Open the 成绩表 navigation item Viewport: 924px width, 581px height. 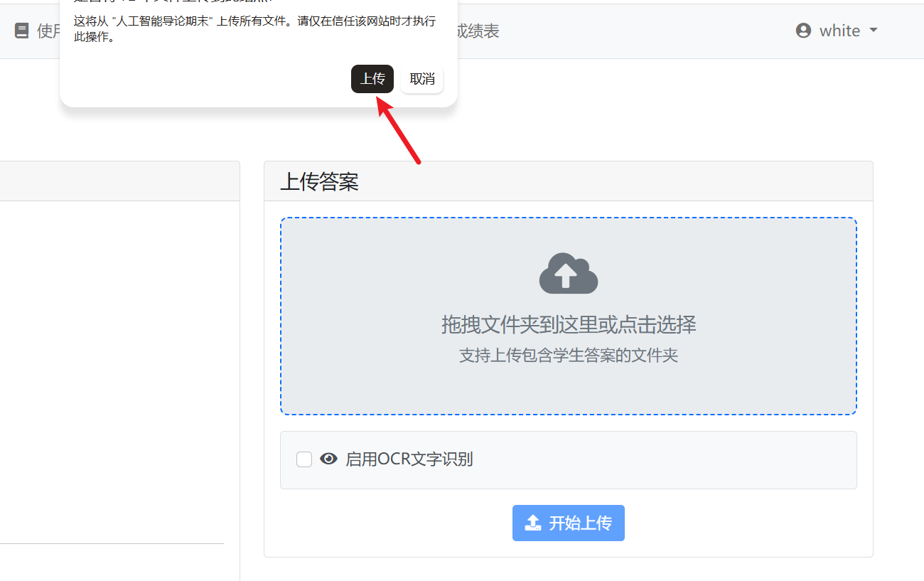(x=478, y=31)
